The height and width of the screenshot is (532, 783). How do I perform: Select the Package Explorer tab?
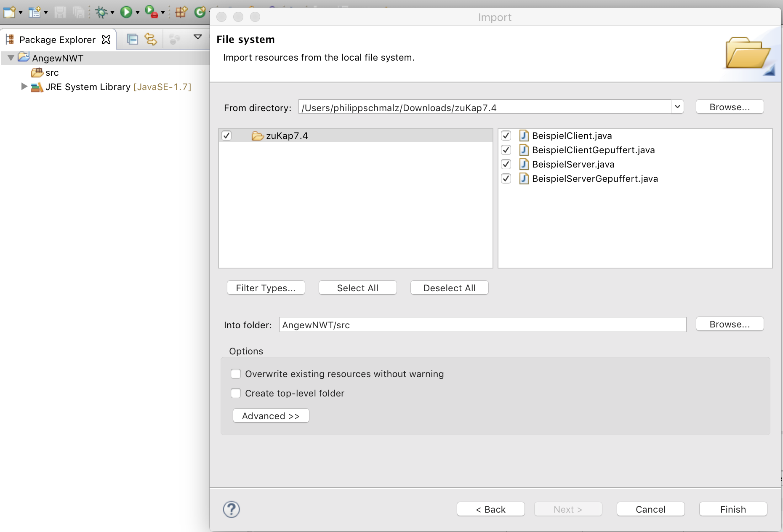pyautogui.click(x=57, y=40)
